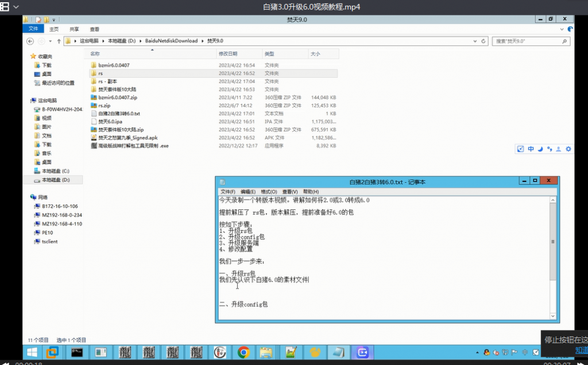This screenshot has height=365, width=588.
Task: Open Notepad's 格式(O) menu
Action: coord(269,192)
